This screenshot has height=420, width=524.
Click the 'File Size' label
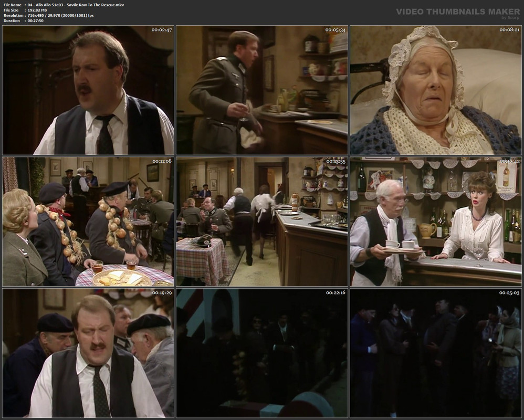point(11,10)
